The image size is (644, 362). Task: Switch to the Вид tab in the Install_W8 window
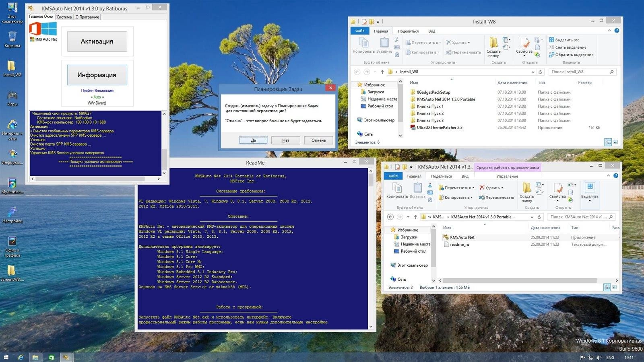pyautogui.click(x=432, y=31)
